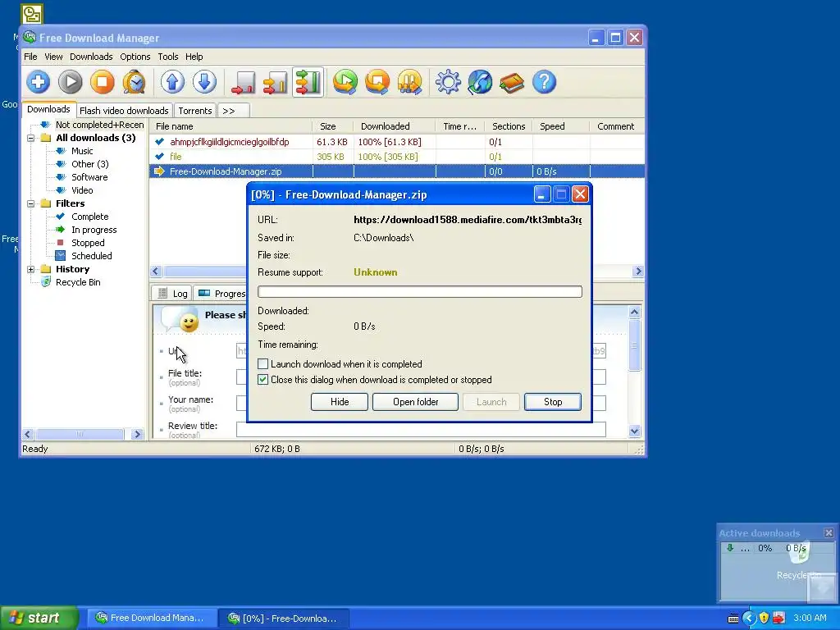
Task: Select Not completed+Recent tree item
Action: tap(99, 125)
